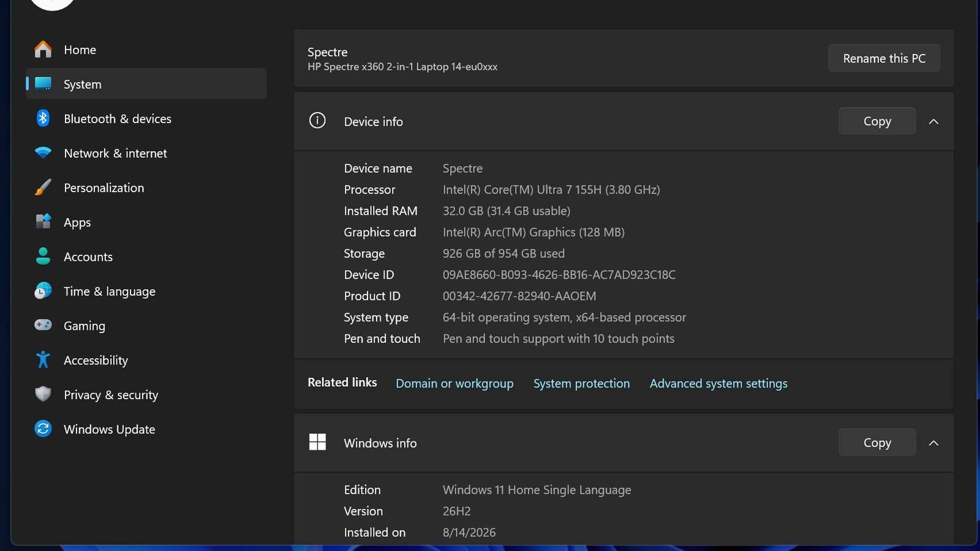Click Pen and touch support value text
This screenshot has width=980, height=551.
tap(559, 339)
